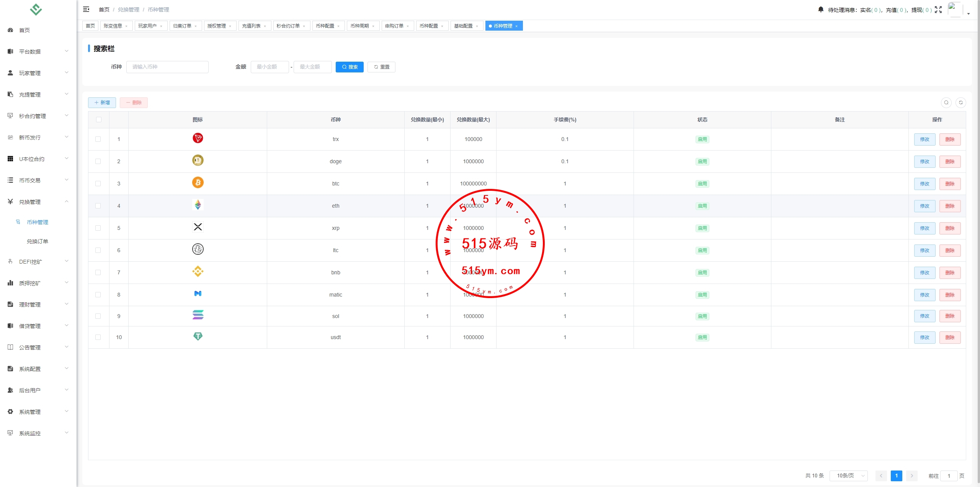Click 修改 button for eth row

coord(924,206)
